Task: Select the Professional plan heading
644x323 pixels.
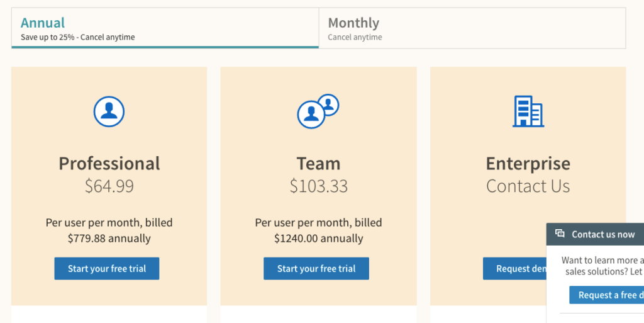Action: 109,164
